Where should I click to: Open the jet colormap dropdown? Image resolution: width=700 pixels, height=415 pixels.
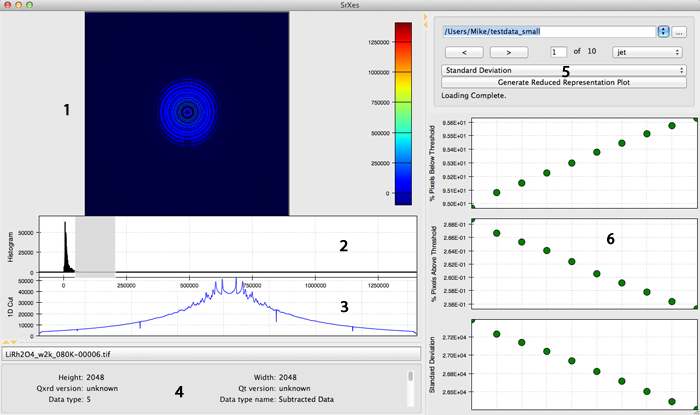tap(647, 52)
